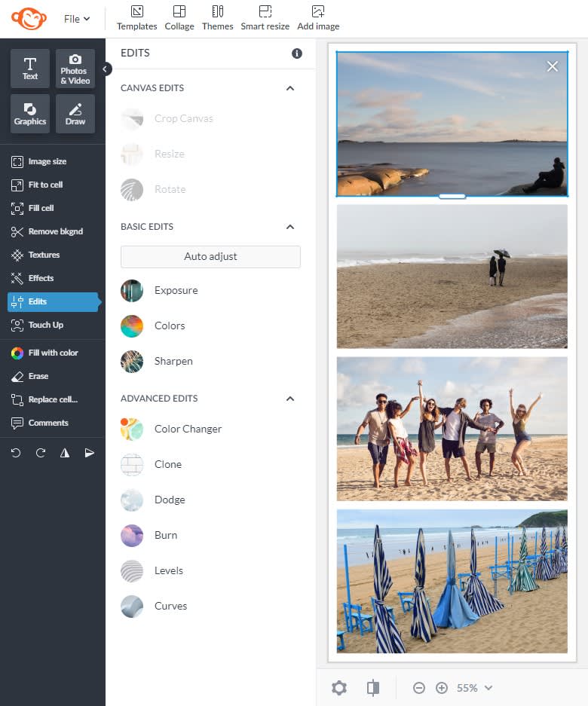Image resolution: width=588 pixels, height=706 pixels.
Task: Choose Smart resize
Action: coord(265,18)
